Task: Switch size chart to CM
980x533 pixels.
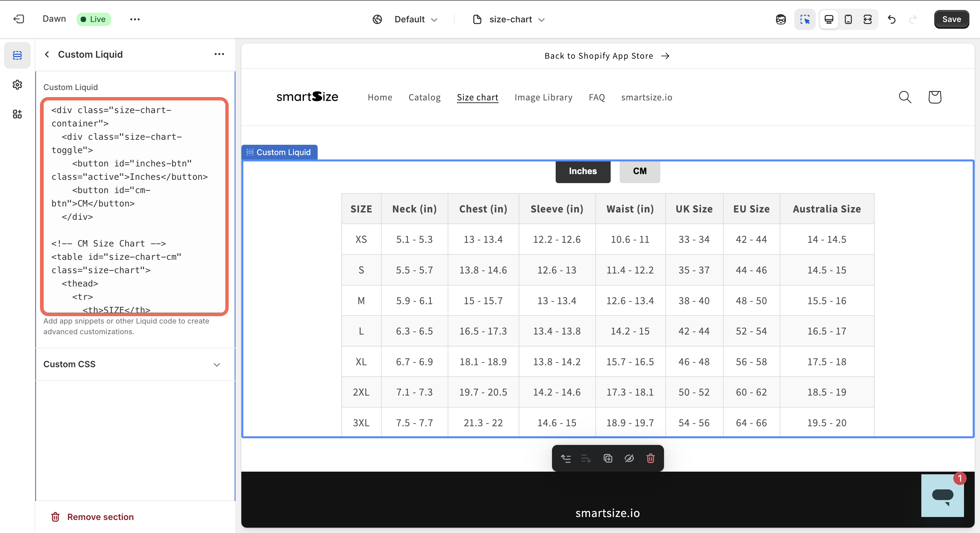Action: pos(640,171)
